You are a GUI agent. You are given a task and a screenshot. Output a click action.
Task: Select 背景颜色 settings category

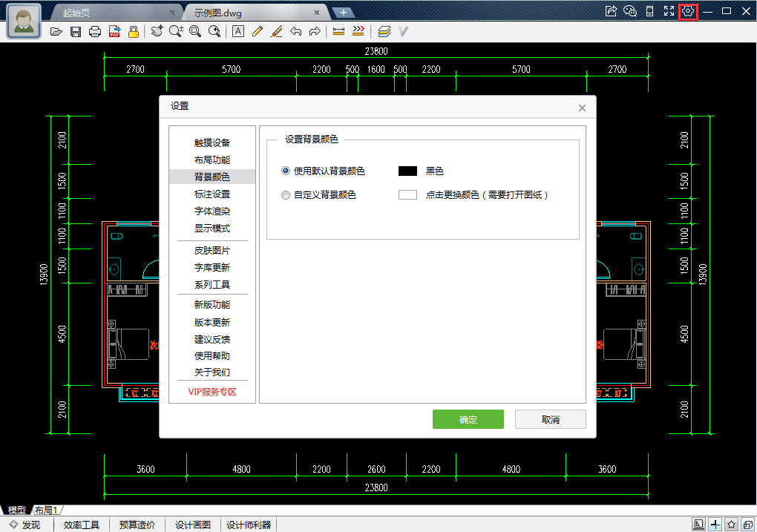pyautogui.click(x=212, y=177)
